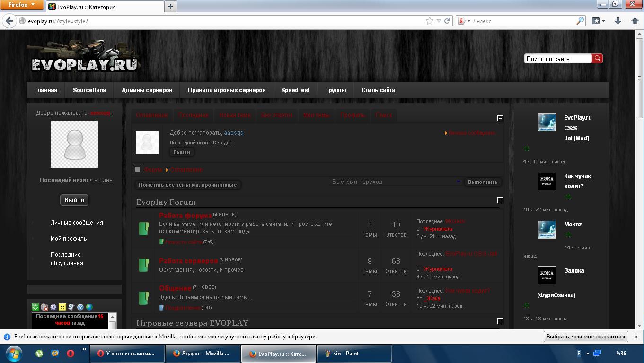Click the chat history scroll icon
This screenshot has height=363, width=644.
(x=71, y=307)
